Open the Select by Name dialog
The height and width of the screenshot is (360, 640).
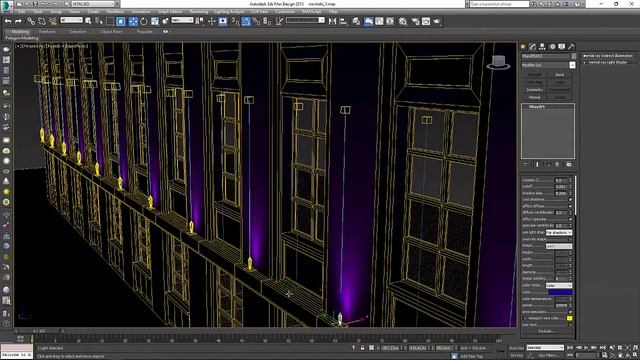click(x=99, y=21)
